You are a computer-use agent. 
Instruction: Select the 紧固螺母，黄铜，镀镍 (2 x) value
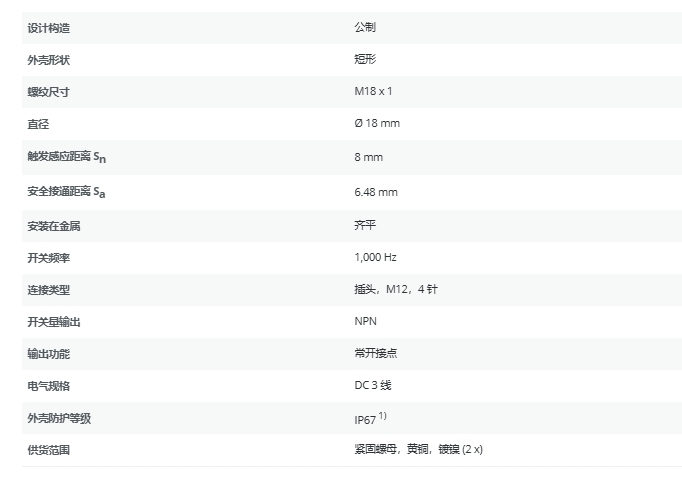coord(418,450)
